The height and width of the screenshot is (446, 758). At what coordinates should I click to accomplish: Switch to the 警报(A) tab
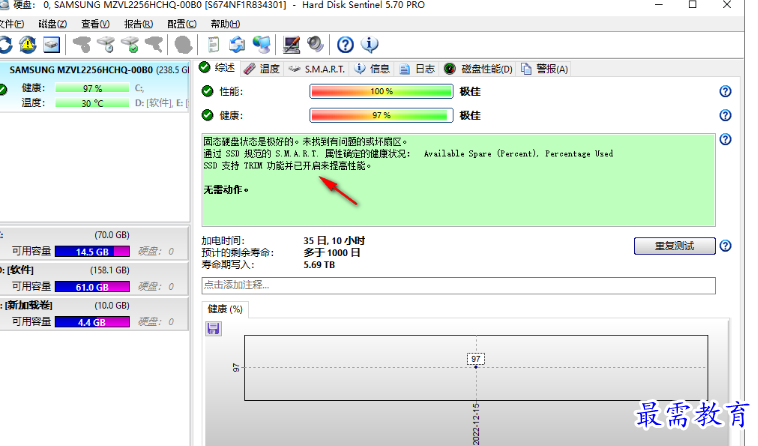(544, 69)
